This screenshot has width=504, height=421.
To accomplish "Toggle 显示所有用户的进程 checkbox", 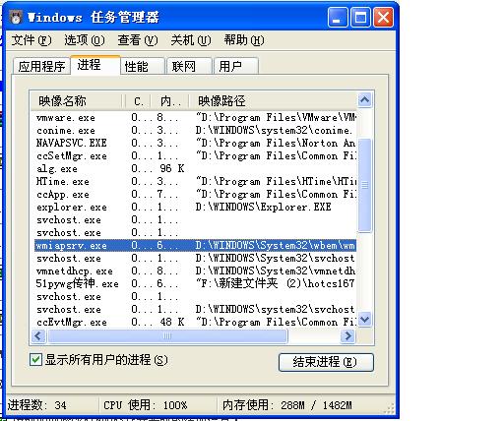I will pos(35,360).
